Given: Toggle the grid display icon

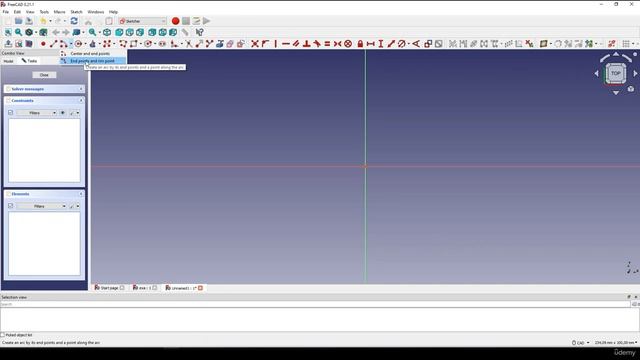Looking at the screenshot, I should [x=626, y=44].
